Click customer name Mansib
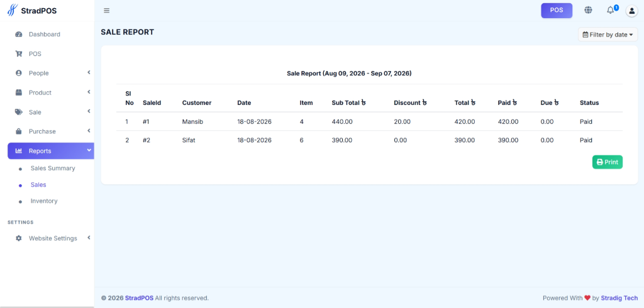Viewport: 644px width, 308px height. tap(192, 121)
